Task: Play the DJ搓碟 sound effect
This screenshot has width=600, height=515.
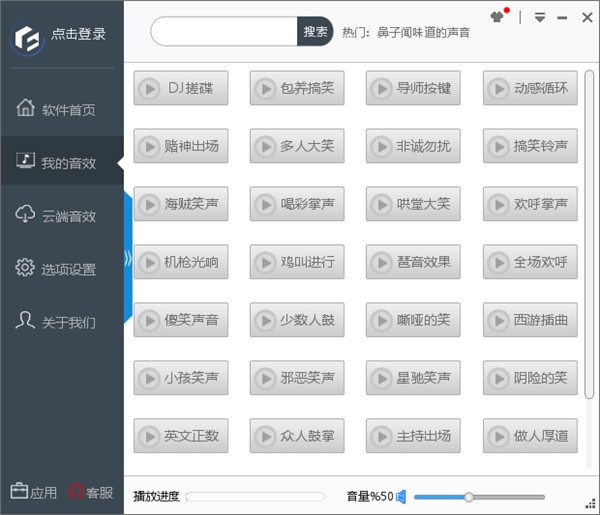Action: coord(181,88)
